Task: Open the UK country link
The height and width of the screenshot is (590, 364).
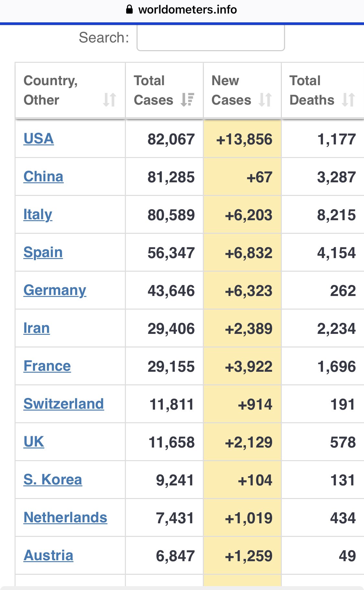Action: coord(34,442)
